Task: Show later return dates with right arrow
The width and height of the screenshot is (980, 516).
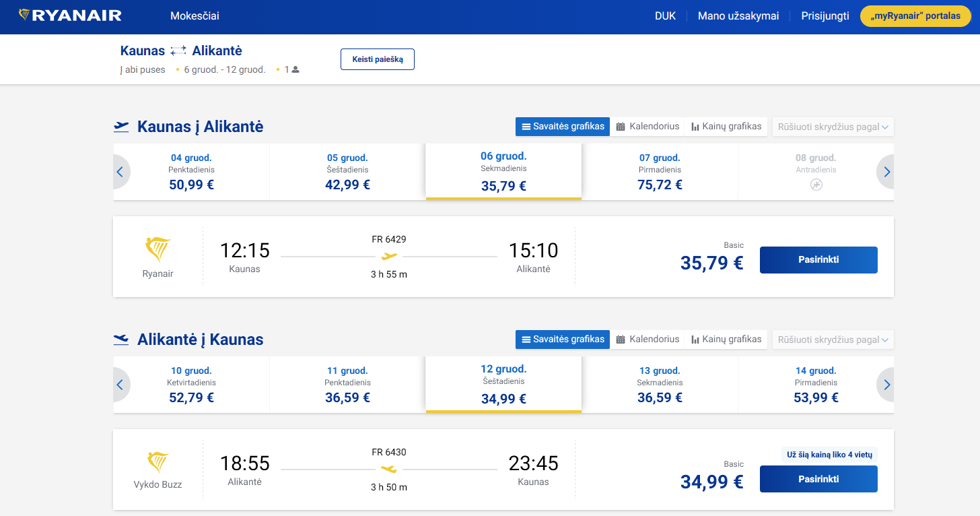Action: 886,385
